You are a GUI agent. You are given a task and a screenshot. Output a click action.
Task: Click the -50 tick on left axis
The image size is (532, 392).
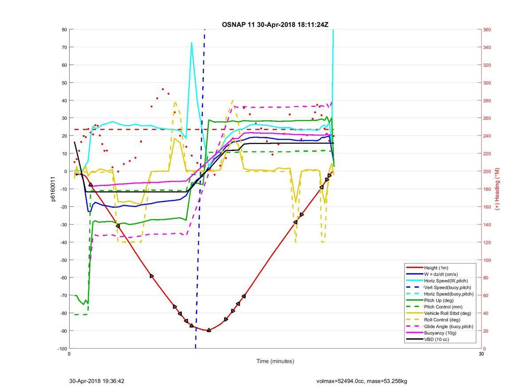click(x=63, y=260)
